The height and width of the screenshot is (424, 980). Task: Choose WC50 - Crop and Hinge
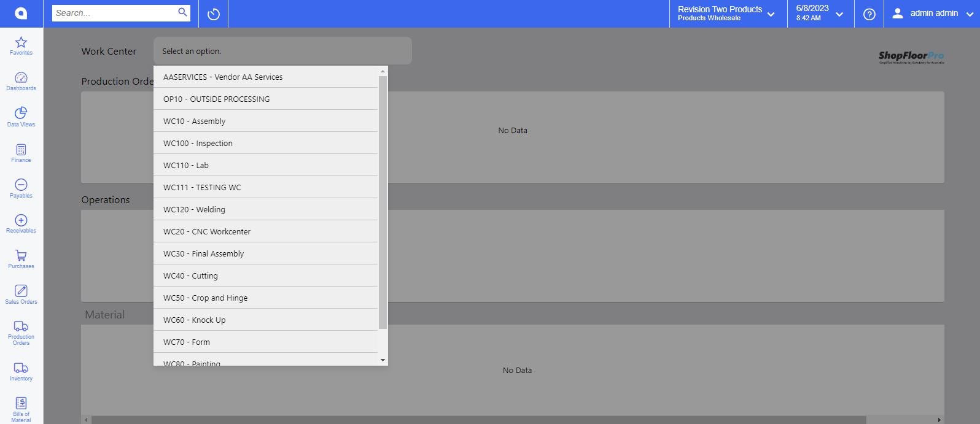[266, 298]
